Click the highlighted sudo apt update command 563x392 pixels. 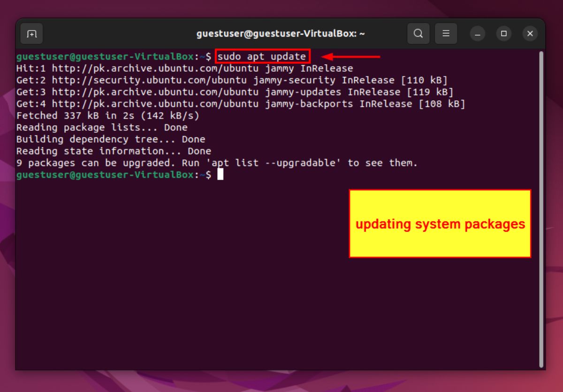point(262,56)
